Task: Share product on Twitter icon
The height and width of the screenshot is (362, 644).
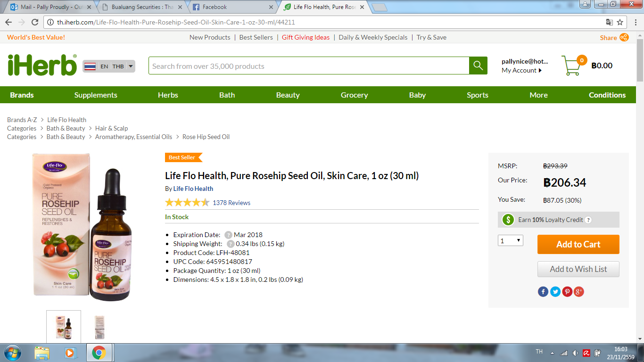Action: pyautogui.click(x=555, y=292)
